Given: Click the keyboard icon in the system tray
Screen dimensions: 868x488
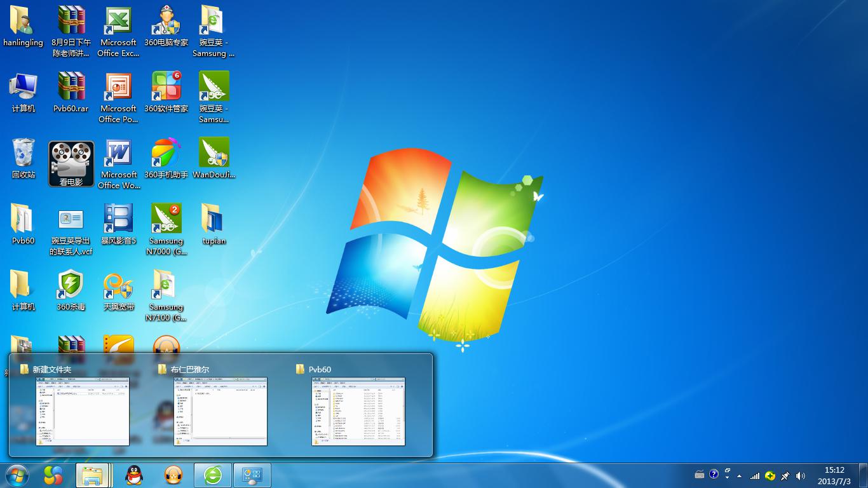Looking at the screenshot, I should coord(700,475).
